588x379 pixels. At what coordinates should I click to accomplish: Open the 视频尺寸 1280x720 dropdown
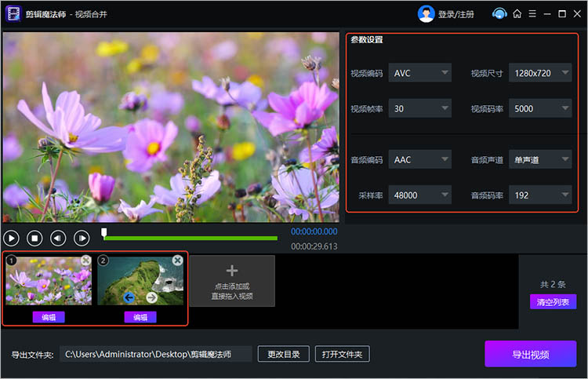click(540, 74)
